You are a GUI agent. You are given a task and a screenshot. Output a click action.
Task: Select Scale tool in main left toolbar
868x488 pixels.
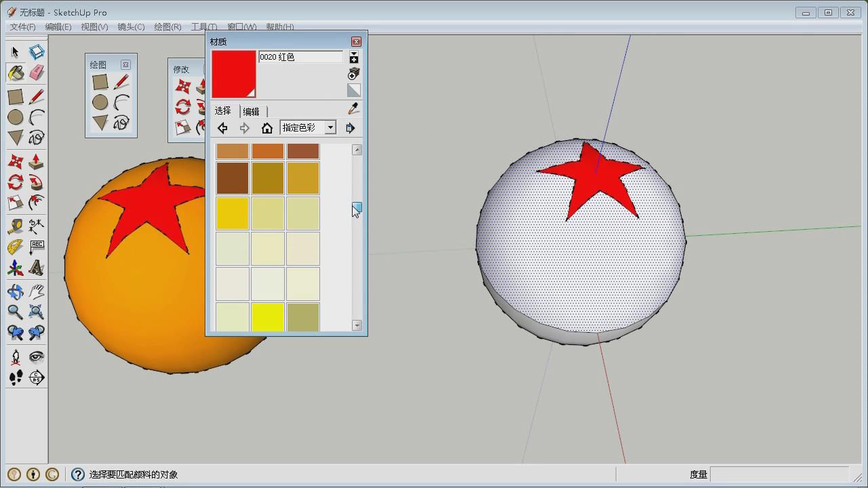(15, 203)
